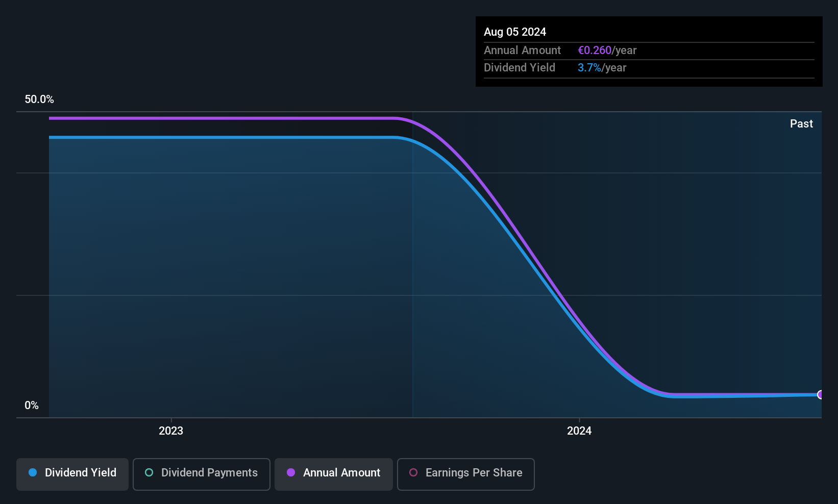The width and height of the screenshot is (838, 504).
Task: Toggle the Annual Amount legend button
Action: coord(334,474)
